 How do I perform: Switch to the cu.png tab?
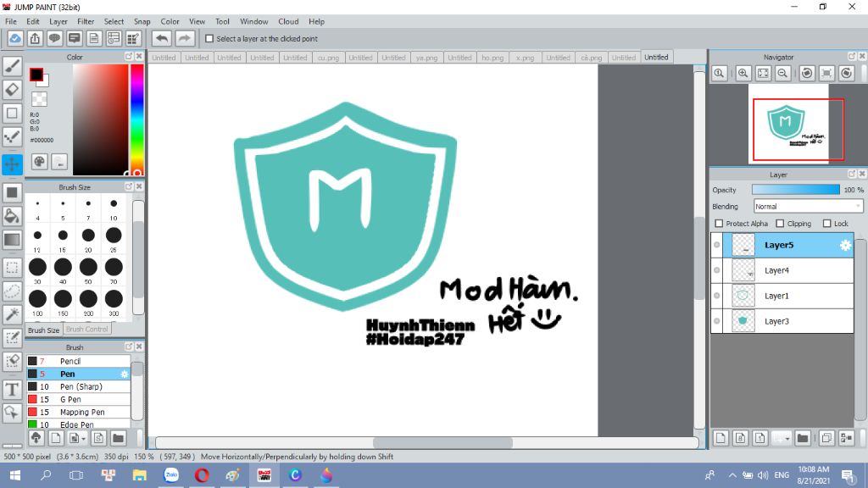coord(328,58)
